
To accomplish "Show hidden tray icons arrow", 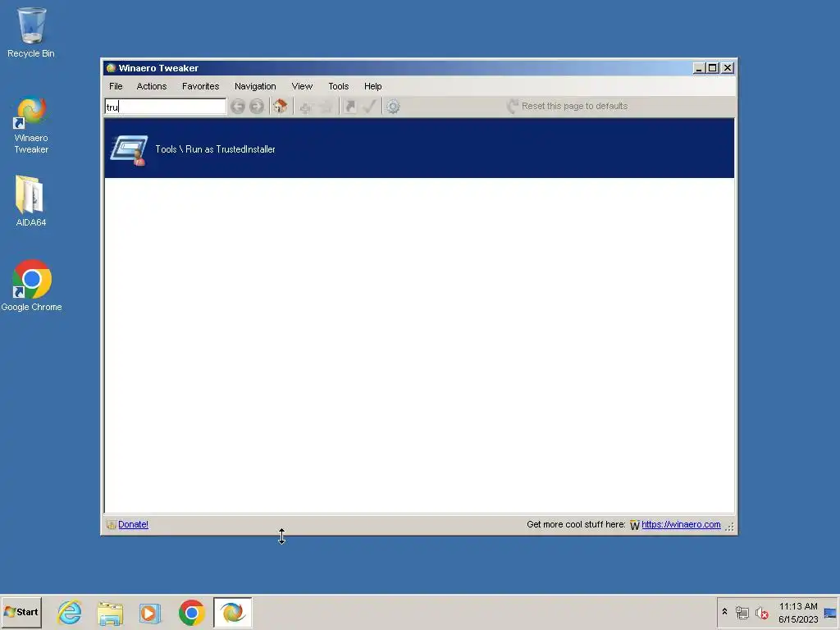I will point(725,612).
